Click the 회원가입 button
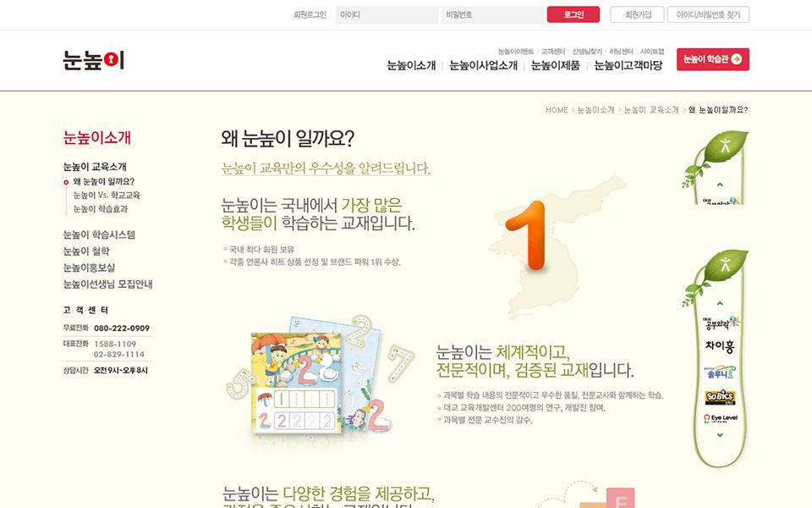The image size is (812, 508). pyautogui.click(x=637, y=14)
